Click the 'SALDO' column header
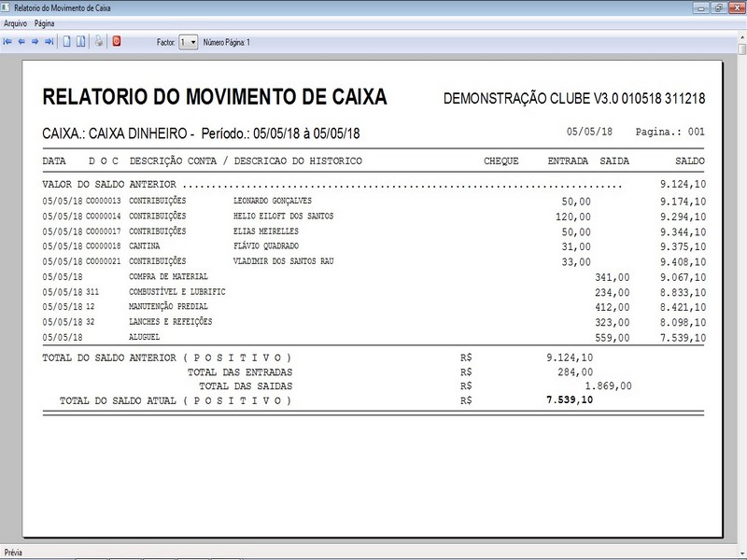 point(690,161)
